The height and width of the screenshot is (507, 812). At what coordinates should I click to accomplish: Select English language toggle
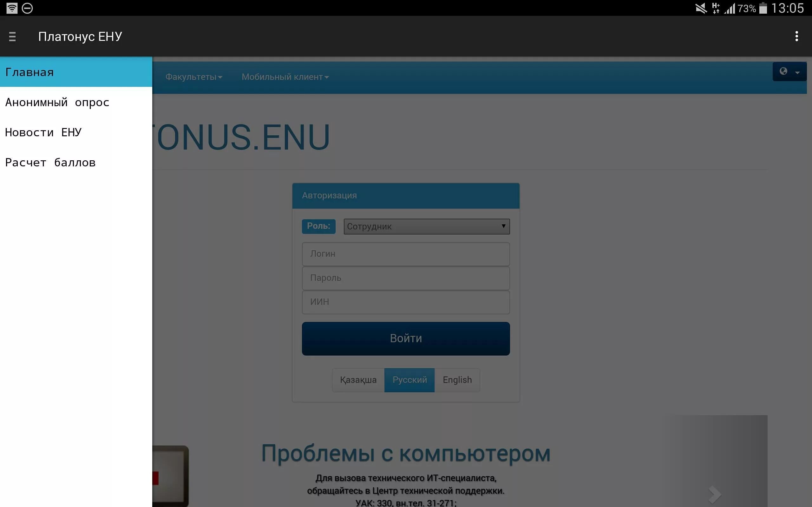pos(457,380)
